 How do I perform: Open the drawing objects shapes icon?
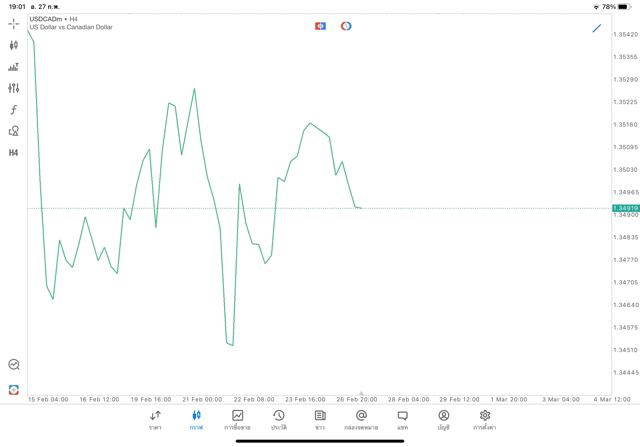click(13, 131)
